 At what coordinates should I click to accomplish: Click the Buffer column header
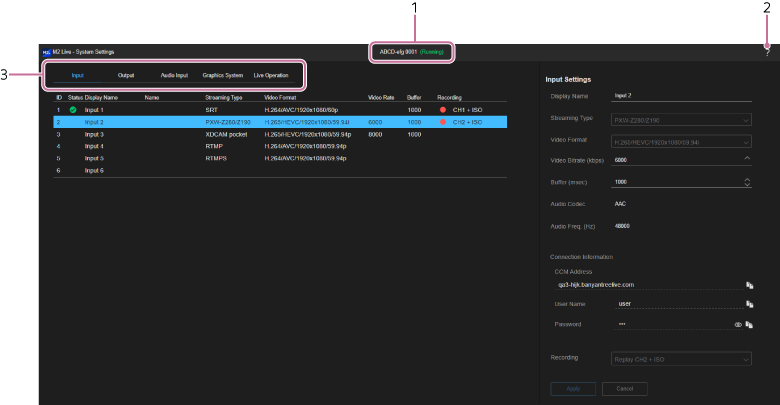414,98
